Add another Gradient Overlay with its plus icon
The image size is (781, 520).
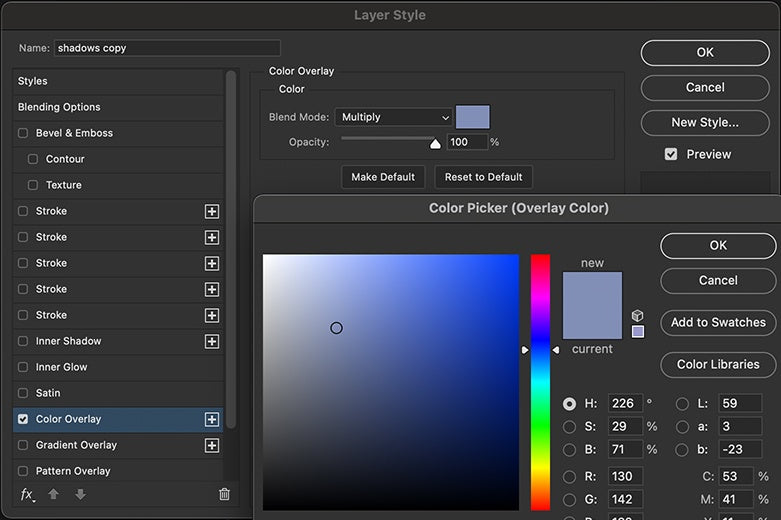[x=212, y=445]
